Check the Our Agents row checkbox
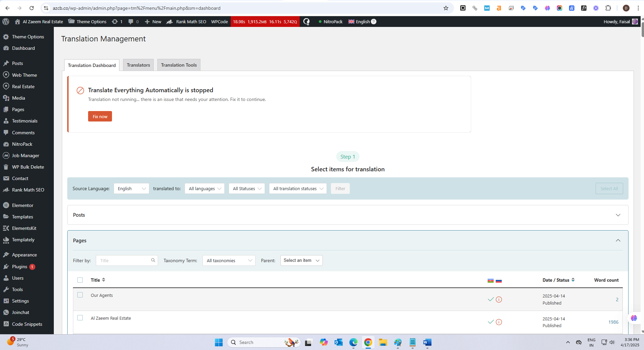This screenshot has width=644, height=350. (x=80, y=295)
